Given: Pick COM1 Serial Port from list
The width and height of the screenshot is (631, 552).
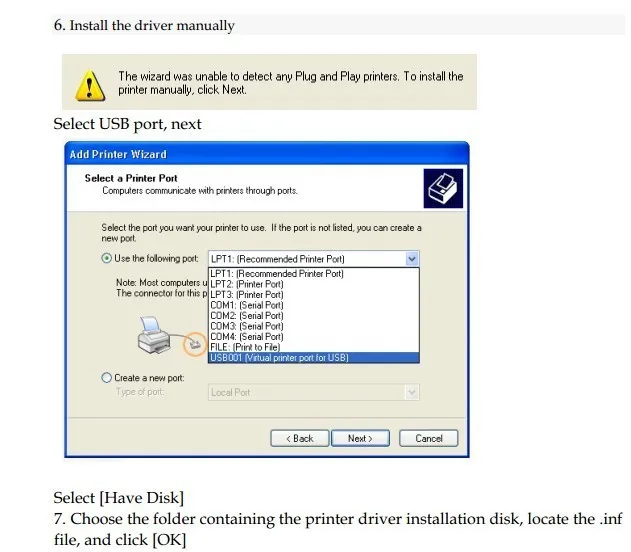Looking at the screenshot, I should tap(314, 305).
